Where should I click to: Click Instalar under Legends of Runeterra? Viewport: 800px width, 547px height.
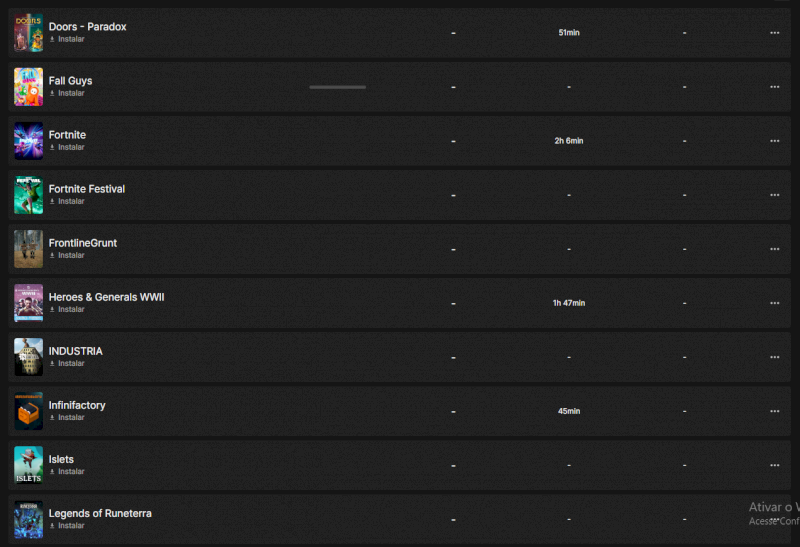click(70, 525)
